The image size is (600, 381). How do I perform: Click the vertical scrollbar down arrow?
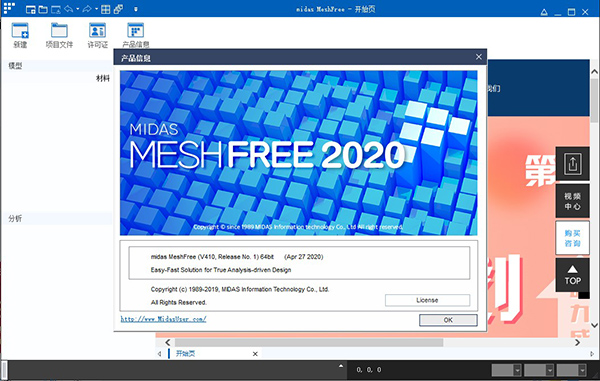coord(594,325)
